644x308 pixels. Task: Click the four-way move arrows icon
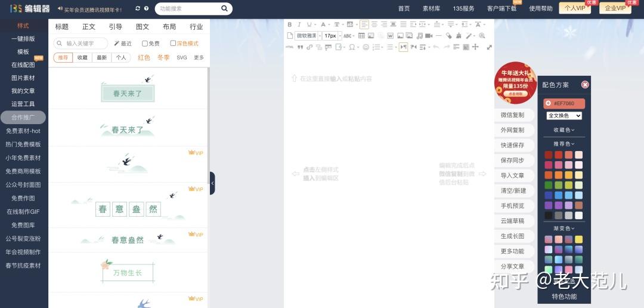click(x=475, y=47)
